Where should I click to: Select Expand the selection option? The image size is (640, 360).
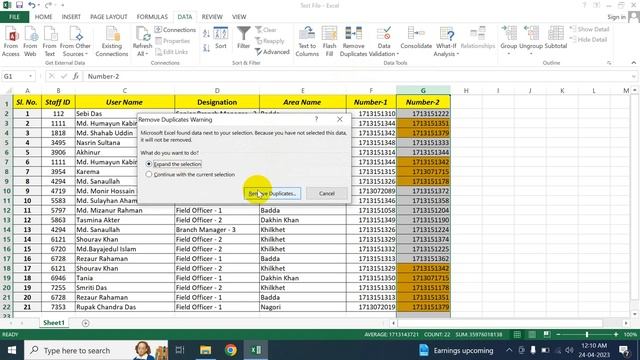174,164
